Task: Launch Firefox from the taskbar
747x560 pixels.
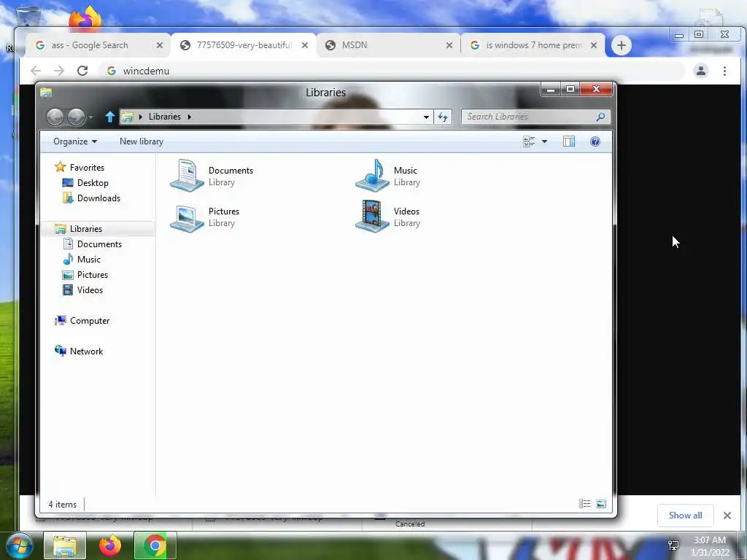Action: pyautogui.click(x=110, y=545)
